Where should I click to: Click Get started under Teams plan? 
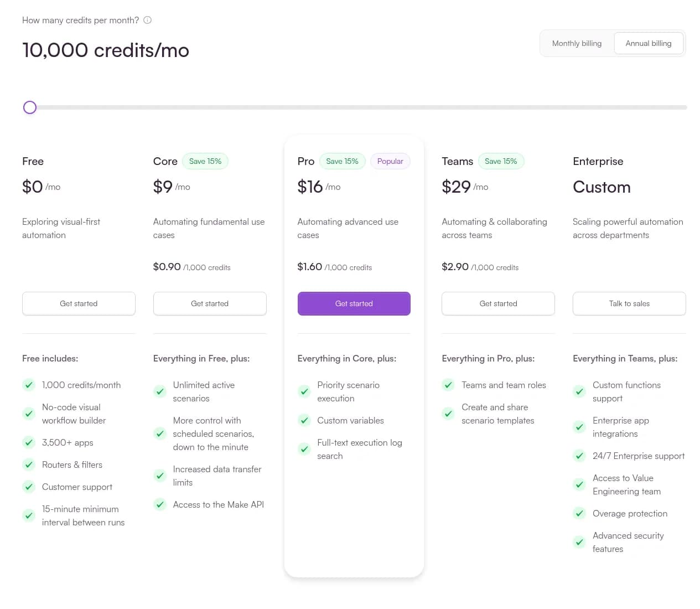click(x=498, y=303)
